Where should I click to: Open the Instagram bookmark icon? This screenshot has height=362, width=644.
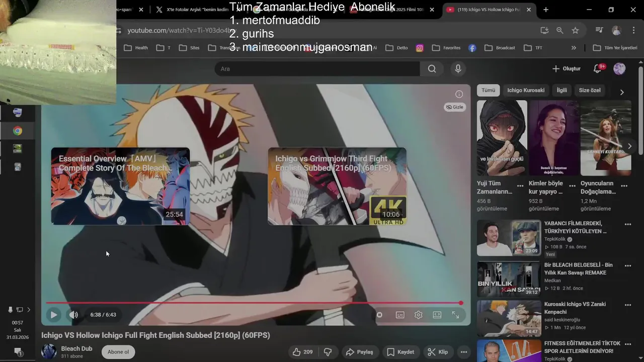click(420, 48)
